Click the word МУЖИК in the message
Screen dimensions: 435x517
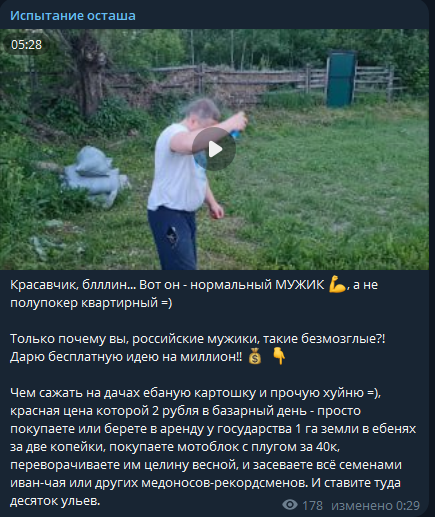[299, 285]
